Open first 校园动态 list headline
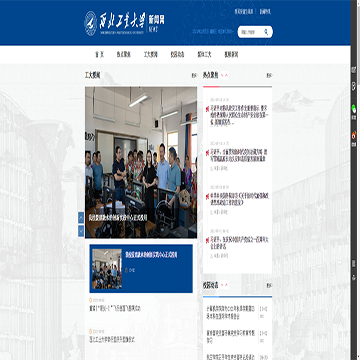The height and width of the screenshot is (360, 360). click(x=230, y=312)
